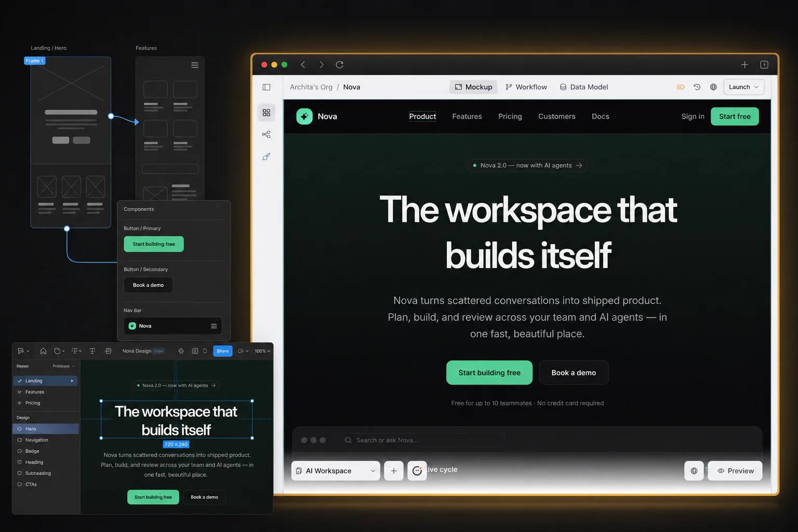The image size is (798, 532).
Task: Open Pricing in the mockup navigation
Action: 510,116
